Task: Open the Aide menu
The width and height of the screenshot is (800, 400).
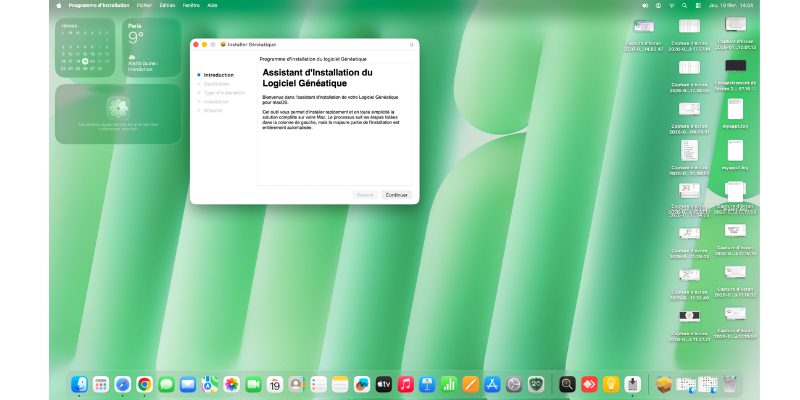Action: click(213, 5)
